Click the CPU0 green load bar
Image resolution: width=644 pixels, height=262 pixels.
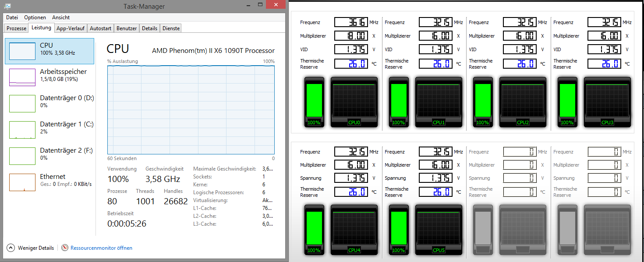click(x=314, y=100)
